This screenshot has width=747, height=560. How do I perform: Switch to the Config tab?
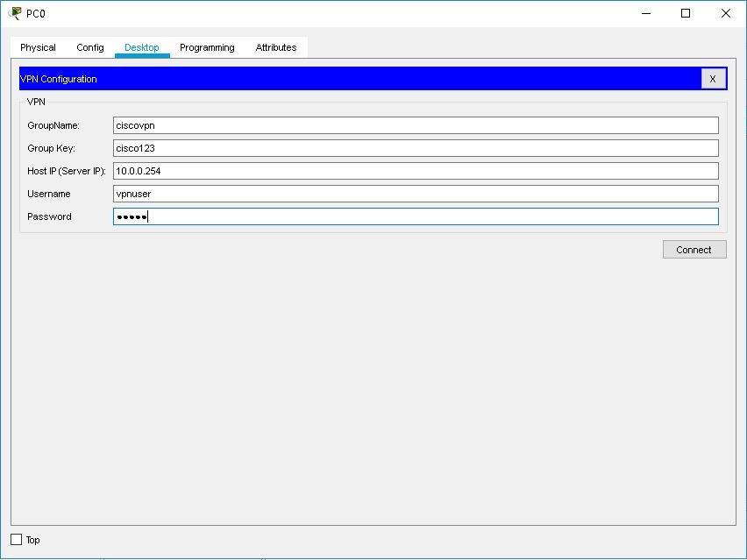[x=89, y=47]
